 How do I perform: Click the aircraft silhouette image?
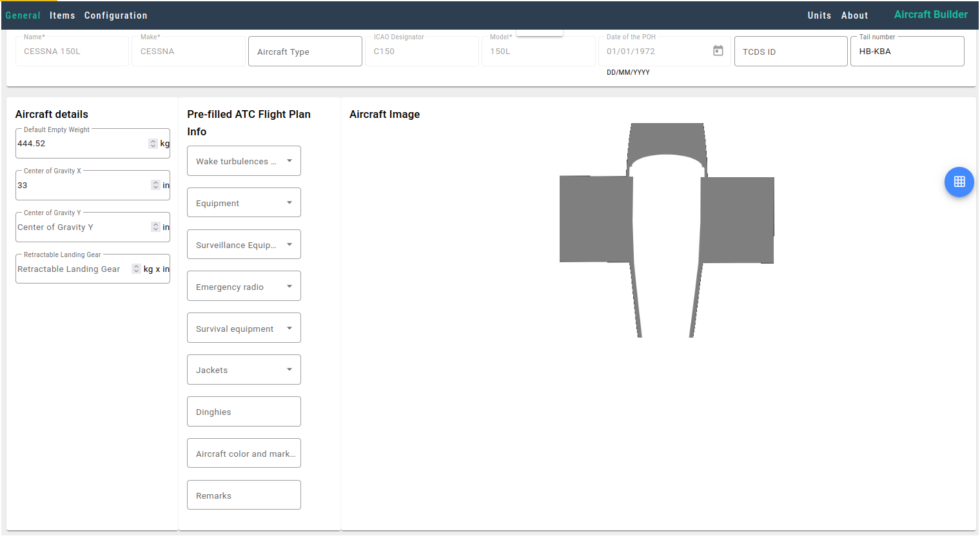(x=667, y=230)
